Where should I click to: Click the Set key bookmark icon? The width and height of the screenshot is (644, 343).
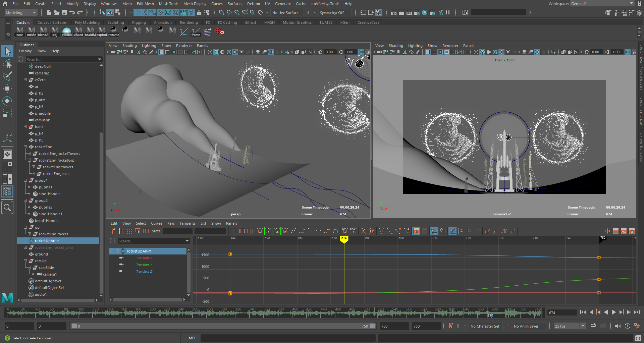(451, 326)
